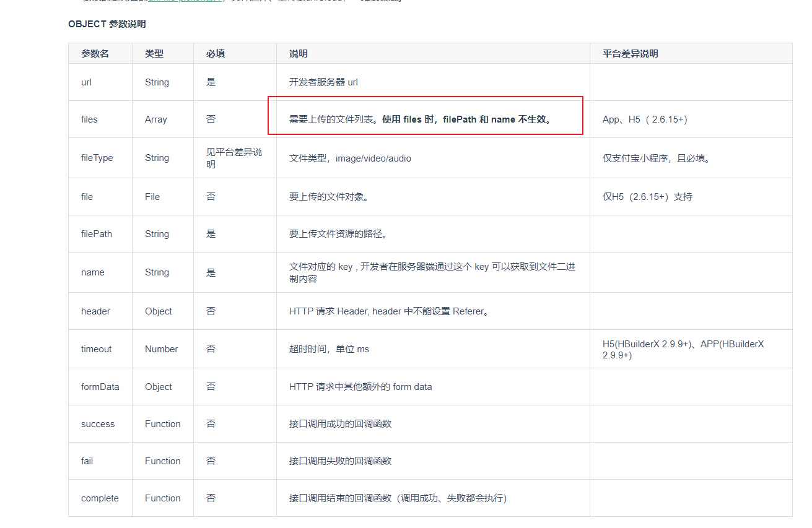Screen dimensions: 812x528
Task: Click the "必填" column header
Action: point(216,54)
